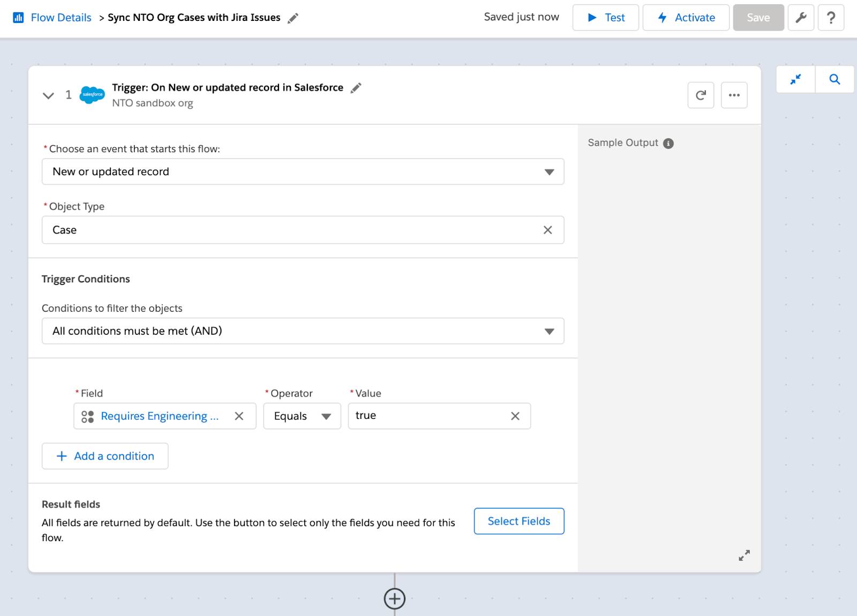The height and width of the screenshot is (616, 857).
Task: Clear the true value
Action: tap(515, 416)
